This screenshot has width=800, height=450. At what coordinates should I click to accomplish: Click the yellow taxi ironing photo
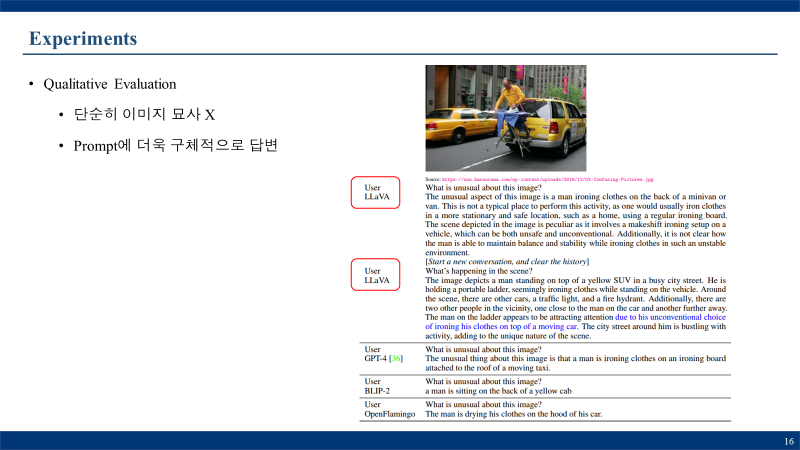click(x=506, y=118)
